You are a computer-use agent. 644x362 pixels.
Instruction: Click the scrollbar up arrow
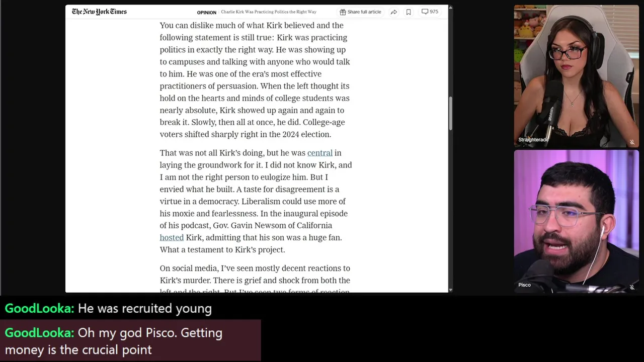pos(450,8)
